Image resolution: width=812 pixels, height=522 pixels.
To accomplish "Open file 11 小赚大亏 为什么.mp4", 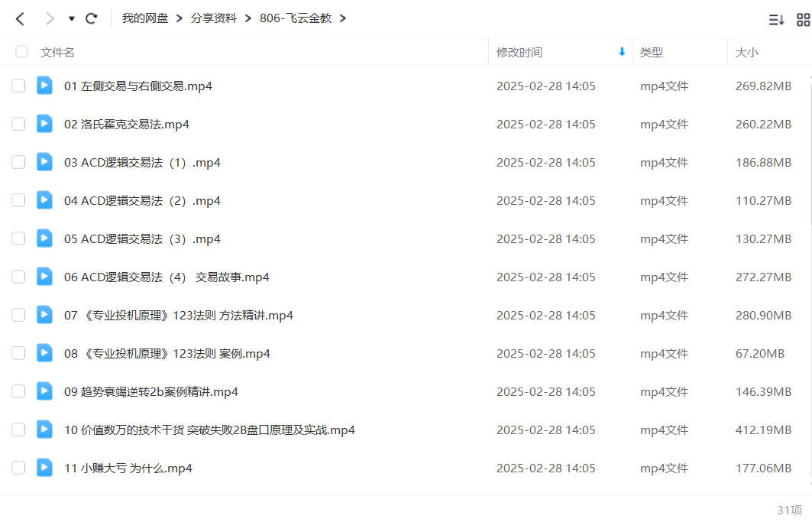I will (x=128, y=469).
